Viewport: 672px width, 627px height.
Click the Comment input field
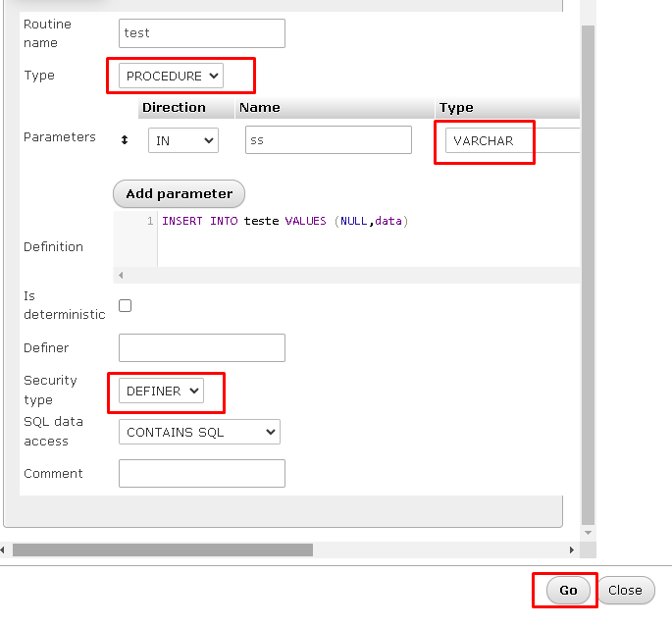click(201, 474)
